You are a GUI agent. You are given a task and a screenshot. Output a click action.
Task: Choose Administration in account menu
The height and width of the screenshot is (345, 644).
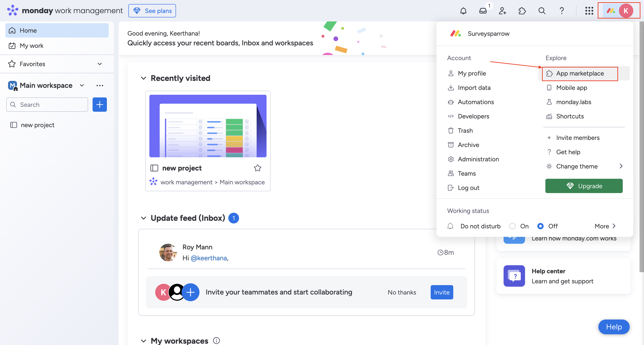478,159
